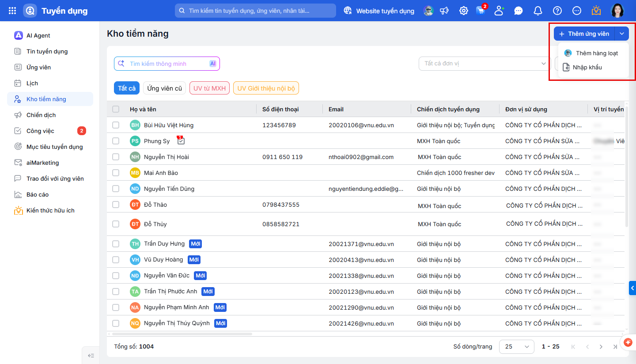Select checkbox for Nguyễn Thị Hoài

[116, 157]
